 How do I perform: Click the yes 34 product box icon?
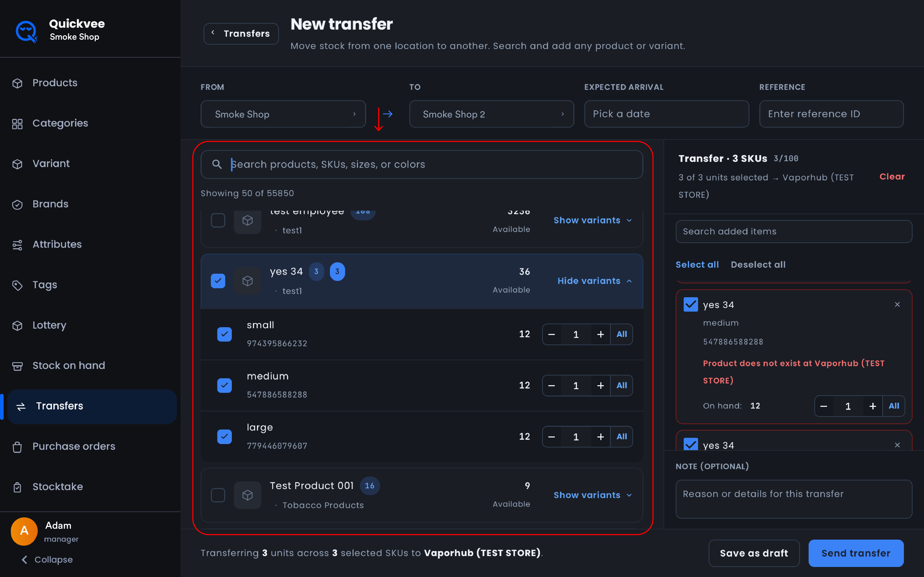click(247, 281)
